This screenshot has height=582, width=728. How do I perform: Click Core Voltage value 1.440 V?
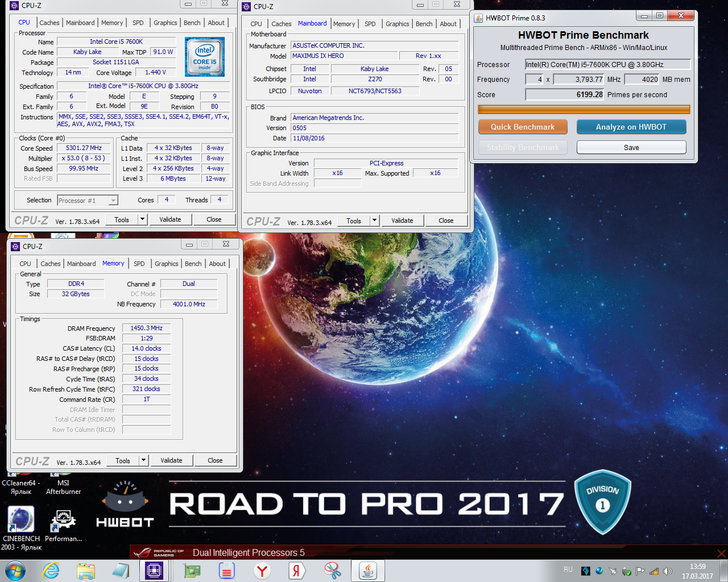pos(155,72)
